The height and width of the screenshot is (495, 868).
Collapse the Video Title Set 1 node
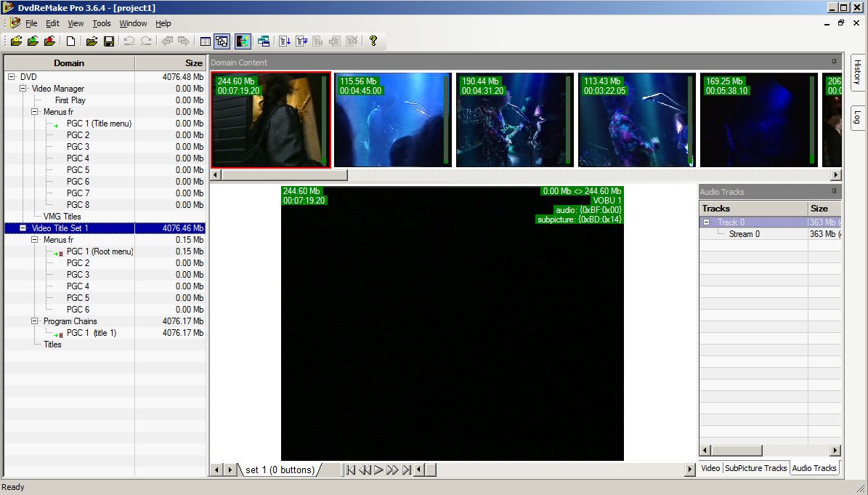[x=23, y=228]
